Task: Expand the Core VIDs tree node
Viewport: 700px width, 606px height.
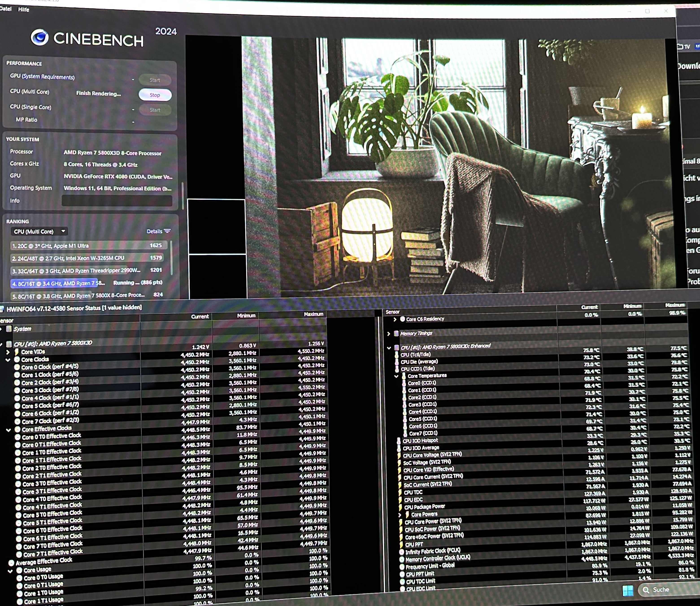Action: (8, 352)
